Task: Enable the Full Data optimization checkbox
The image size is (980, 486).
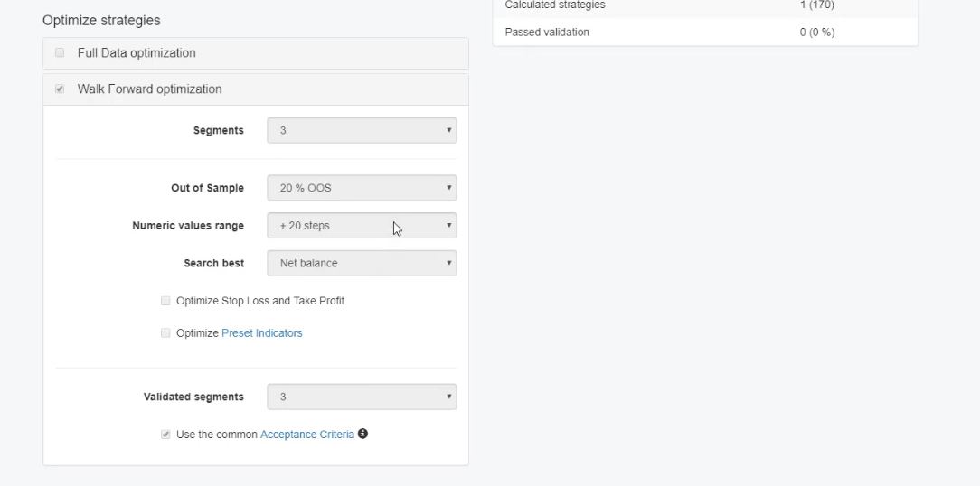Action: click(x=60, y=52)
